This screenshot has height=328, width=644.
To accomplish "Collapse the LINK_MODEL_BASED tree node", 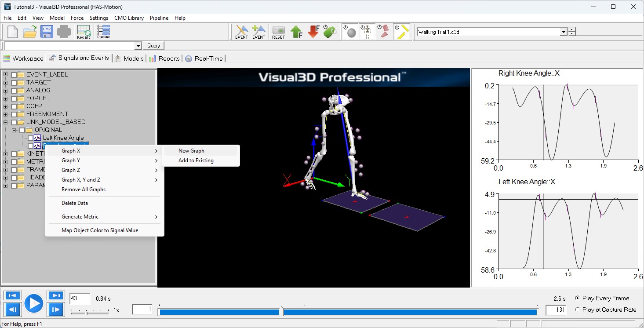I will (6, 122).
